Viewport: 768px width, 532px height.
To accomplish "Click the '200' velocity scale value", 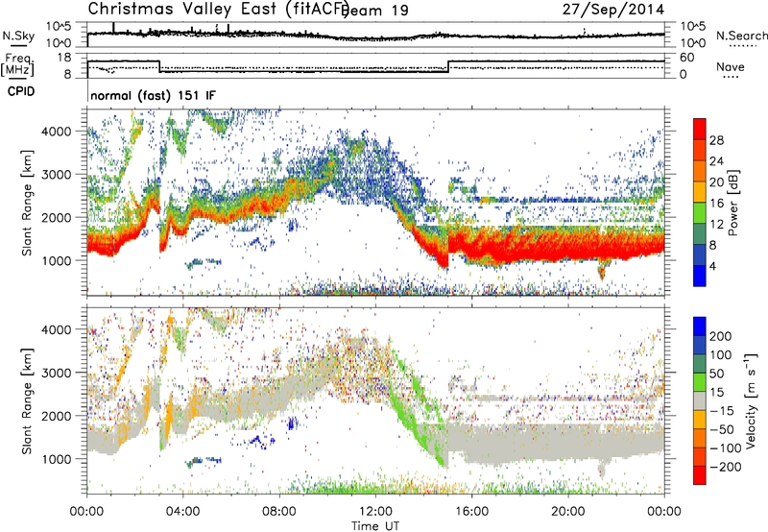I will click(721, 336).
